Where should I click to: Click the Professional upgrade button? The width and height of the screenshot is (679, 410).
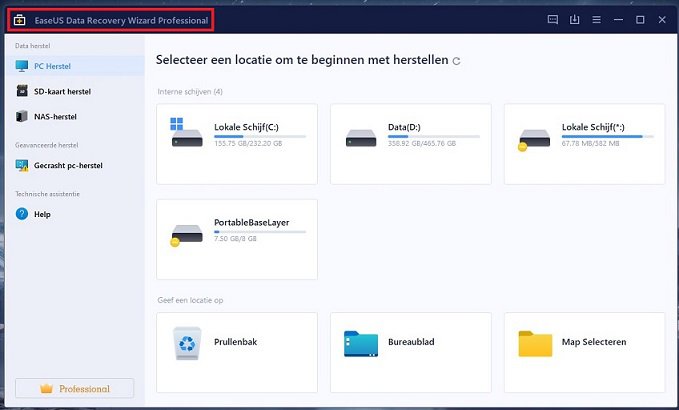pos(75,388)
